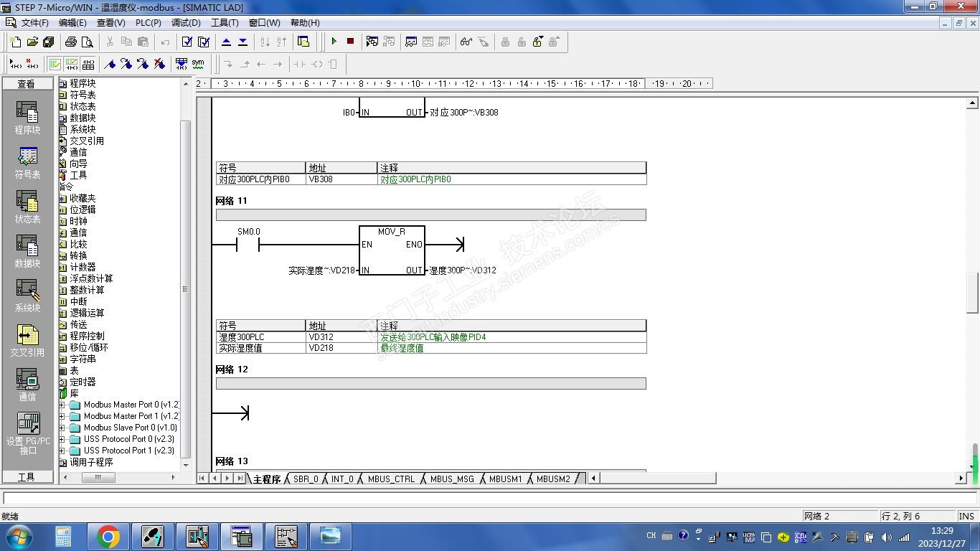Toggle status chart monitoring glasses icon

(x=466, y=42)
